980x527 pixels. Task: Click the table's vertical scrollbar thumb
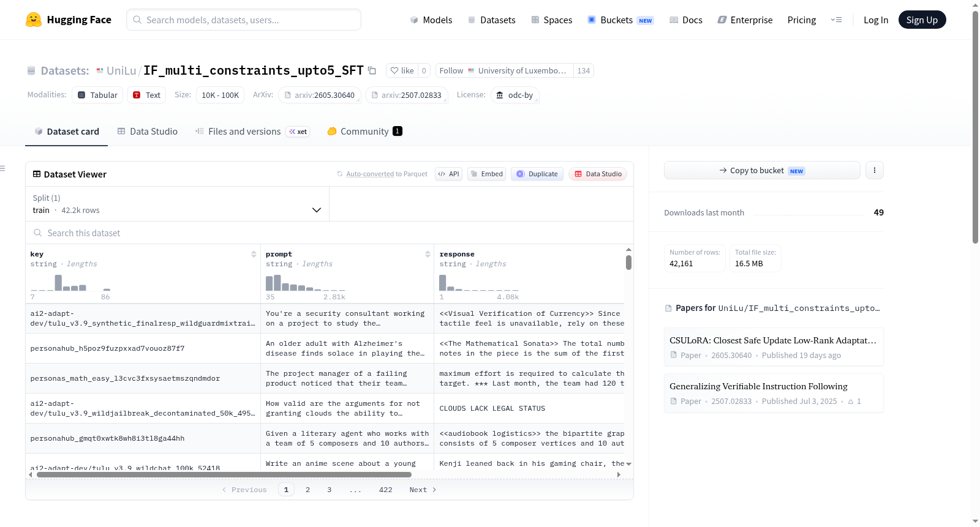[628, 263]
